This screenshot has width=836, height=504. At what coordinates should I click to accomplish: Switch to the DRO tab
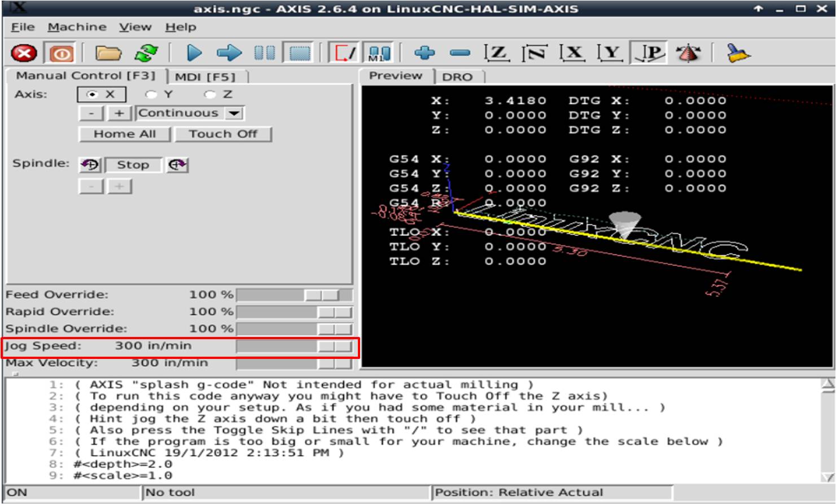click(x=457, y=77)
